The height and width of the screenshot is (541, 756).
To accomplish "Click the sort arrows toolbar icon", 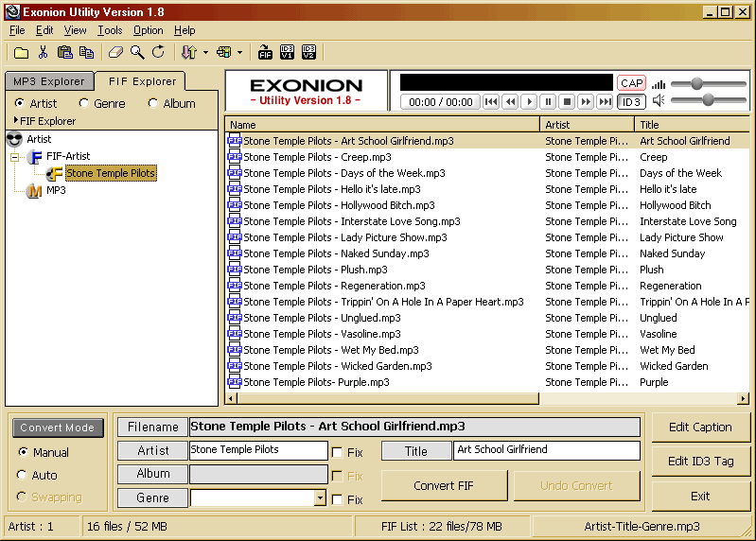I will point(189,52).
